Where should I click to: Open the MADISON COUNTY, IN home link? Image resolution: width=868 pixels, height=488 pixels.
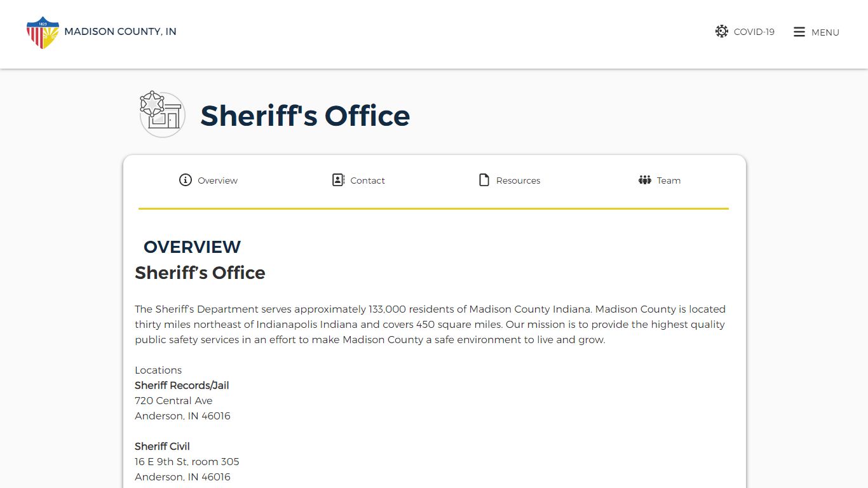tap(120, 32)
